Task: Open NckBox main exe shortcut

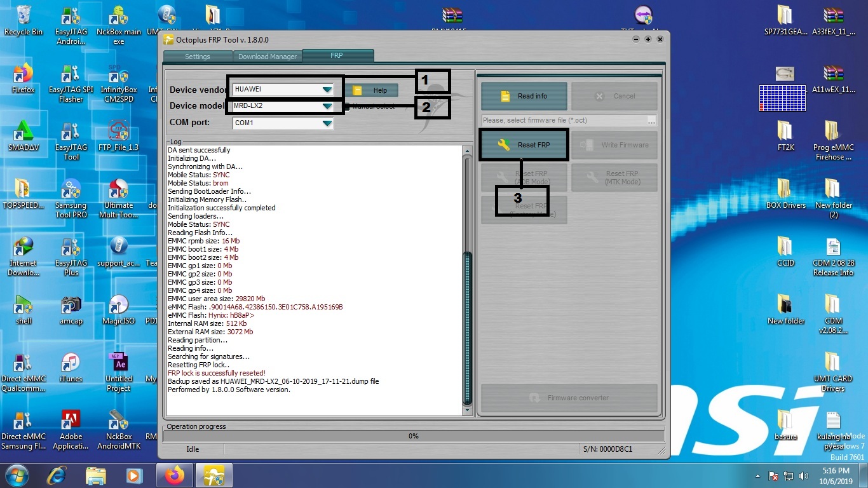Action: click(x=119, y=25)
